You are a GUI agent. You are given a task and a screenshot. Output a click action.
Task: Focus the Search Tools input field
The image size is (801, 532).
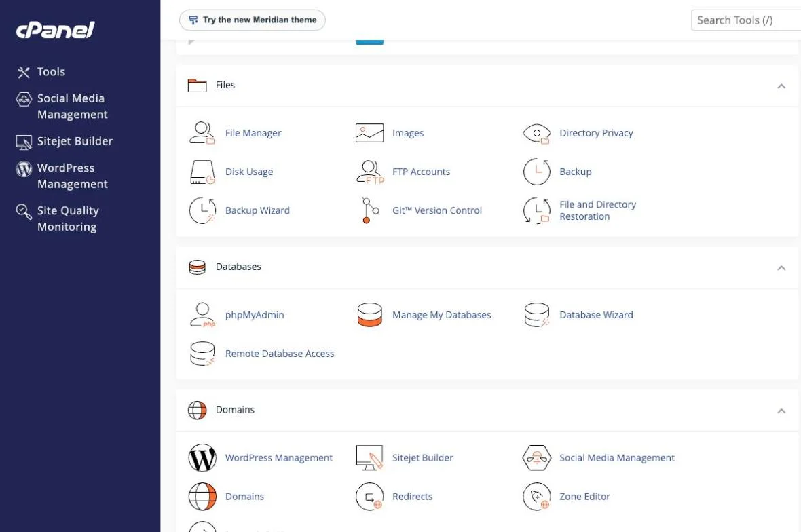(746, 20)
